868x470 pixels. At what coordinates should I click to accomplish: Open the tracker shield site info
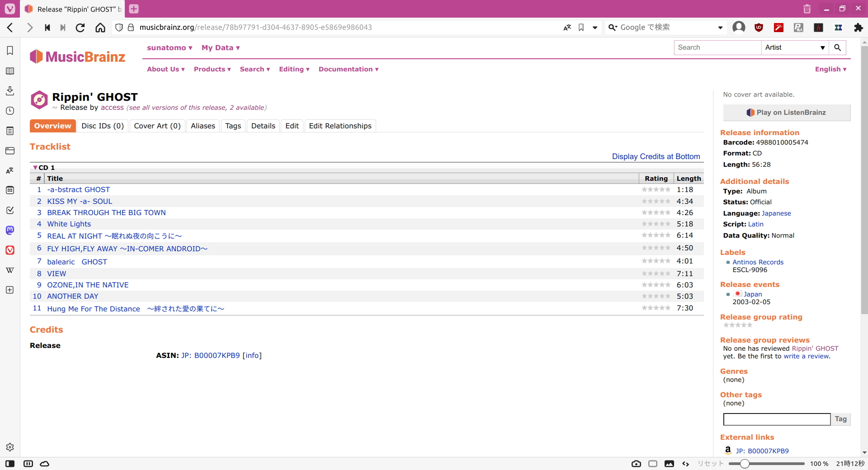(119, 28)
